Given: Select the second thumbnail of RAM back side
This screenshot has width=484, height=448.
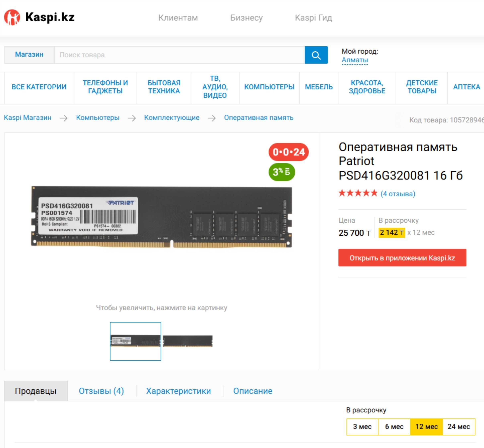Looking at the screenshot, I should coord(188,341).
